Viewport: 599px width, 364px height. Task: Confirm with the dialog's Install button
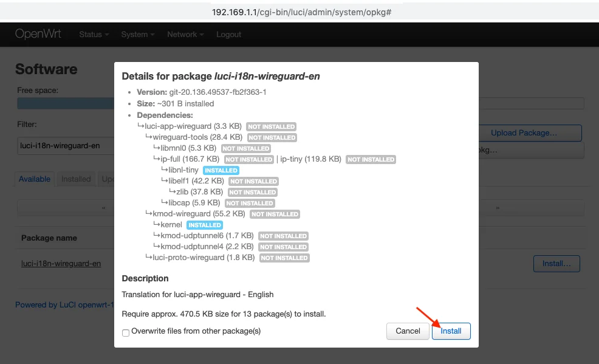tap(451, 331)
